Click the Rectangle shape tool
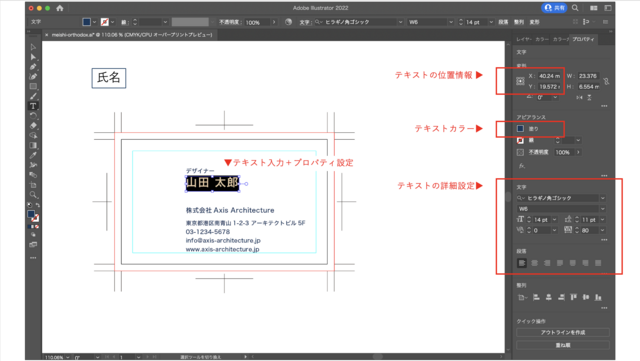Screen dimensions: 640x361 (x=33, y=87)
